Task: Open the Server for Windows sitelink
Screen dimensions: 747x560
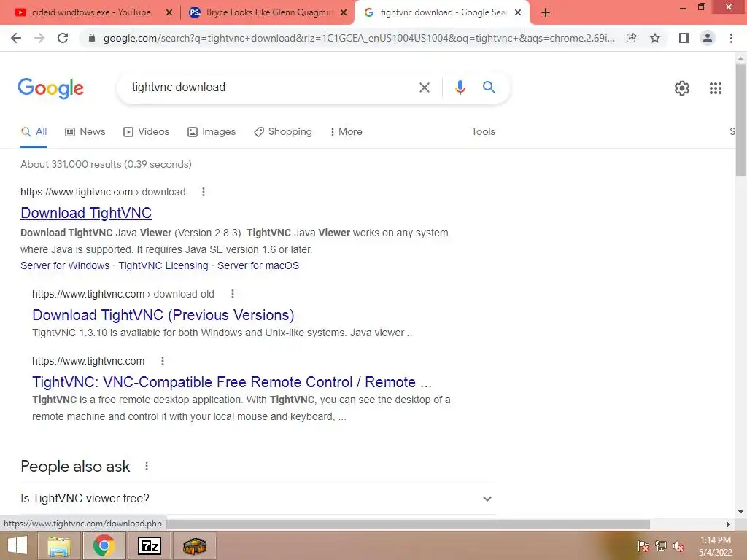Action: tap(65, 265)
